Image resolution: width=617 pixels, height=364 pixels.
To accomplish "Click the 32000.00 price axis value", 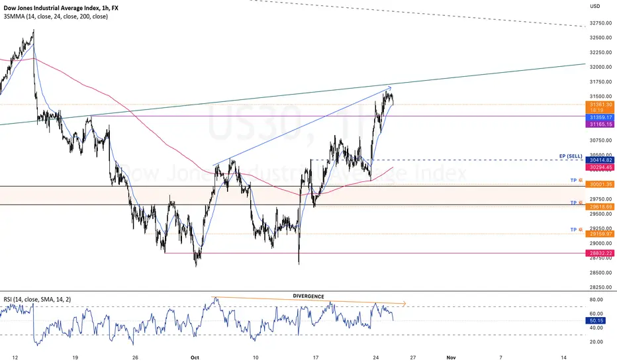I will [600, 67].
